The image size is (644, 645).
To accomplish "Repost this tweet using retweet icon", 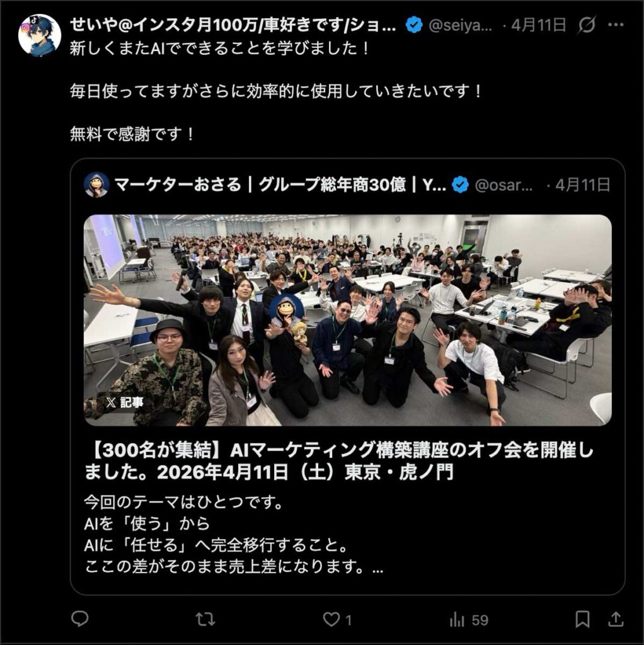I will tap(205, 619).
